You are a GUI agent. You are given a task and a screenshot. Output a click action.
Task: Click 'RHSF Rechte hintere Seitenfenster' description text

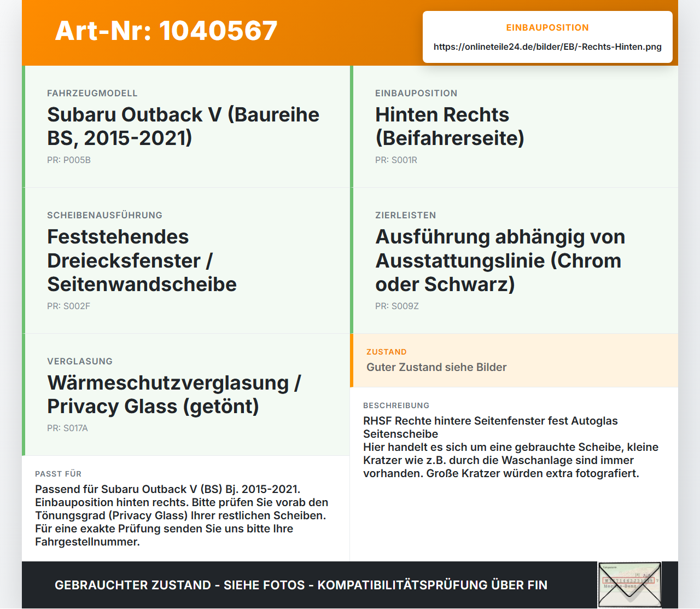491,427
